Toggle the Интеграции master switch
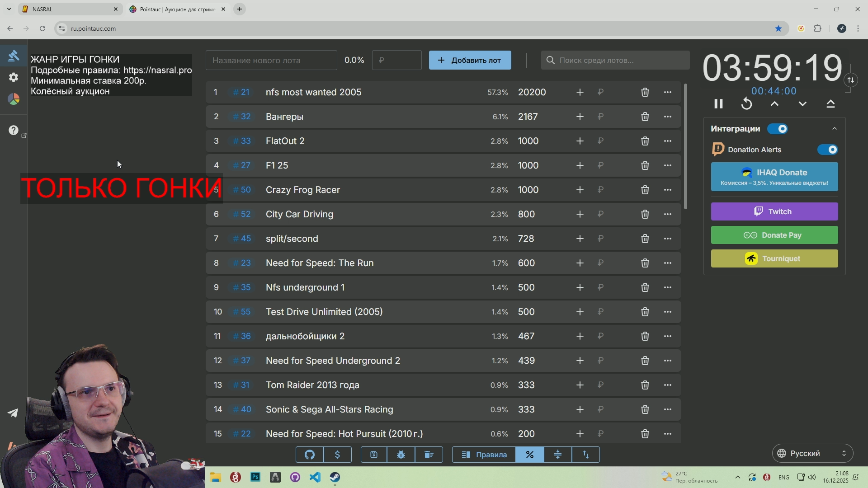The height and width of the screenshot is (488, 868). [x=778, y=129]
